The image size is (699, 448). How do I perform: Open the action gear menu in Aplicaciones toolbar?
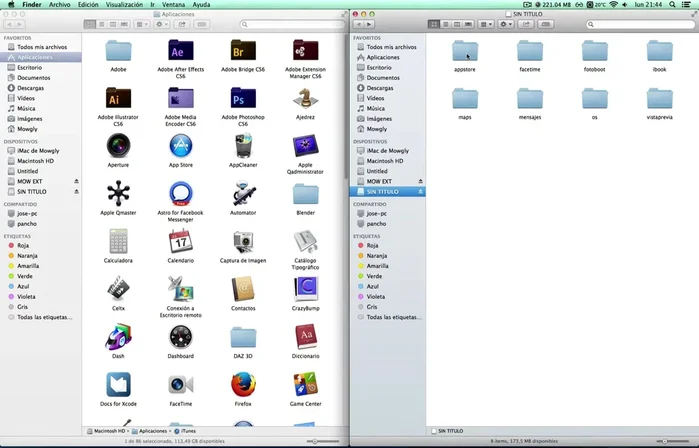tap(161, 24)
